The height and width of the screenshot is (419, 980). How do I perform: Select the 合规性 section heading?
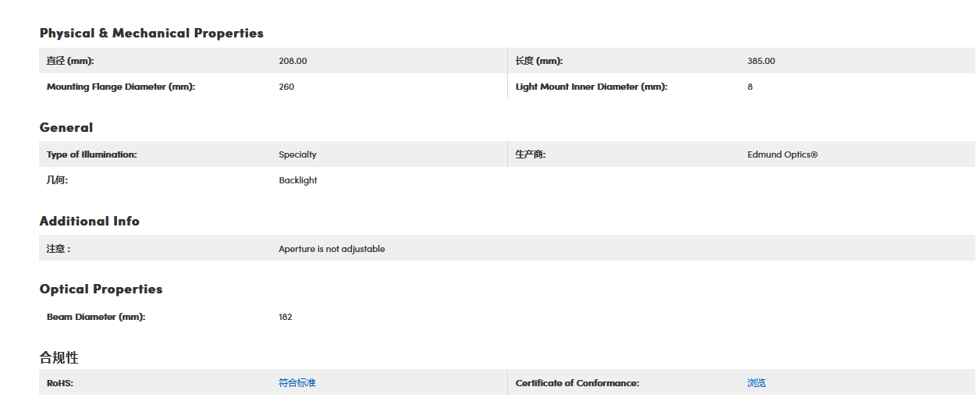(59, 357)
